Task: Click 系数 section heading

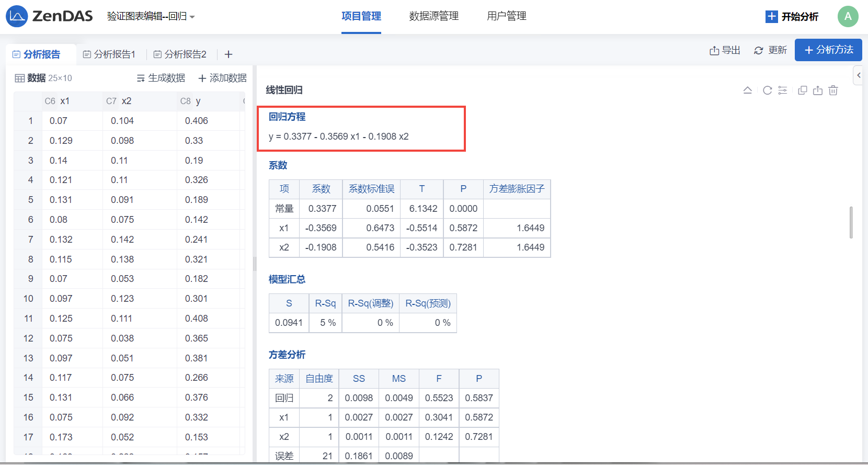Action: 278,165
